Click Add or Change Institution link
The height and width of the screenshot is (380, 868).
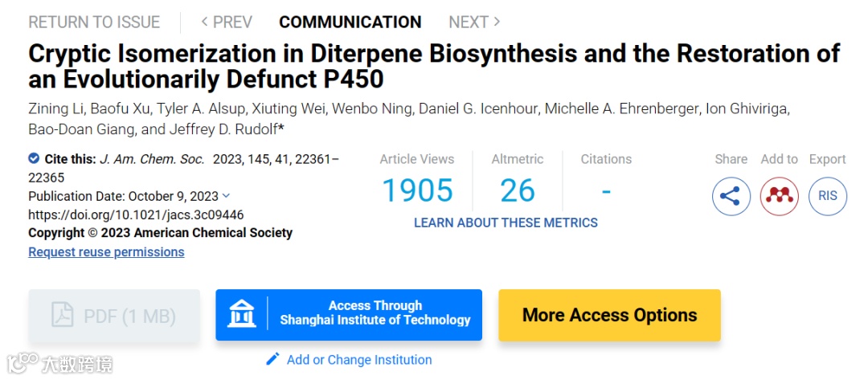358,360
